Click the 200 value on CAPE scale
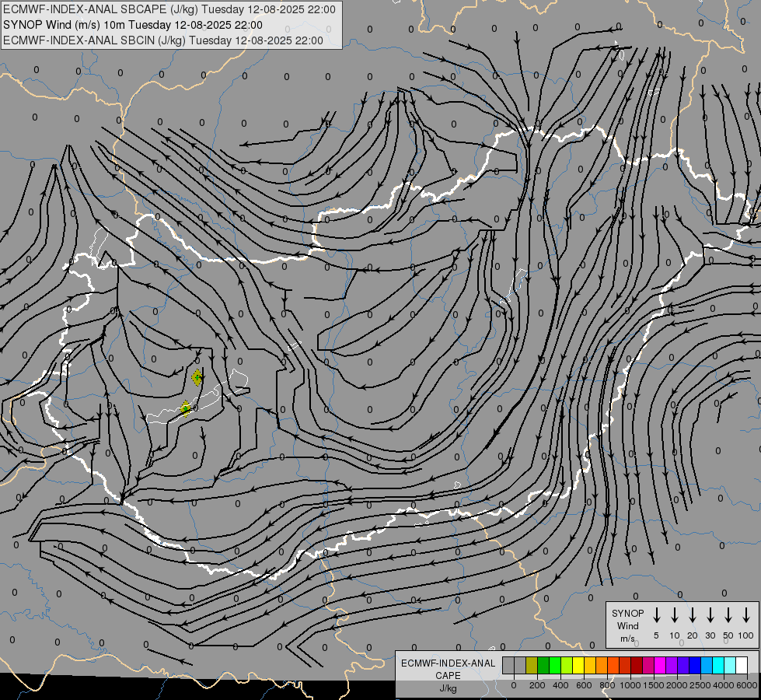Screen dimensions: 761x700 pyautogui.click(x=537, y=685)
